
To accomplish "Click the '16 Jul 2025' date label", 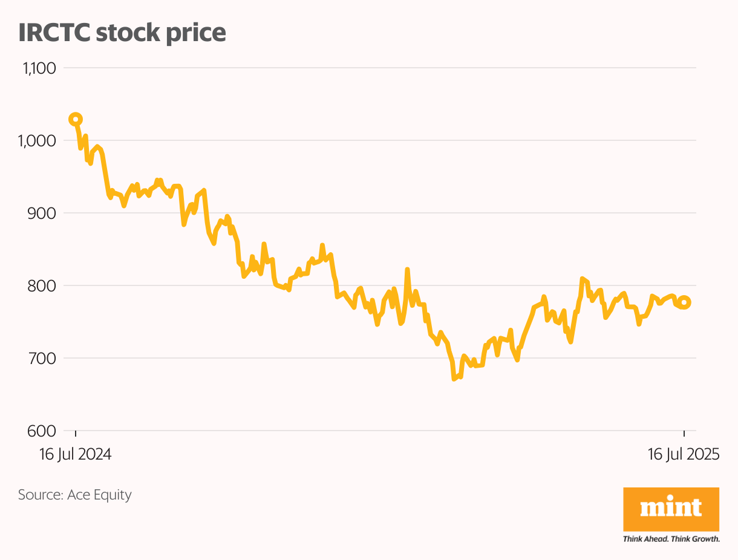I will pyautogui.click(x=684, y=454).
